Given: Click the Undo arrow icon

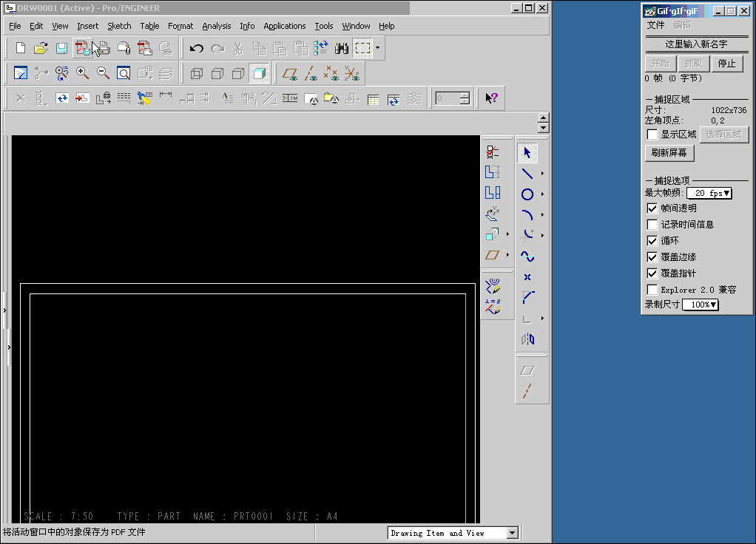Looking at the screenshot, I should tap(196, 48).
